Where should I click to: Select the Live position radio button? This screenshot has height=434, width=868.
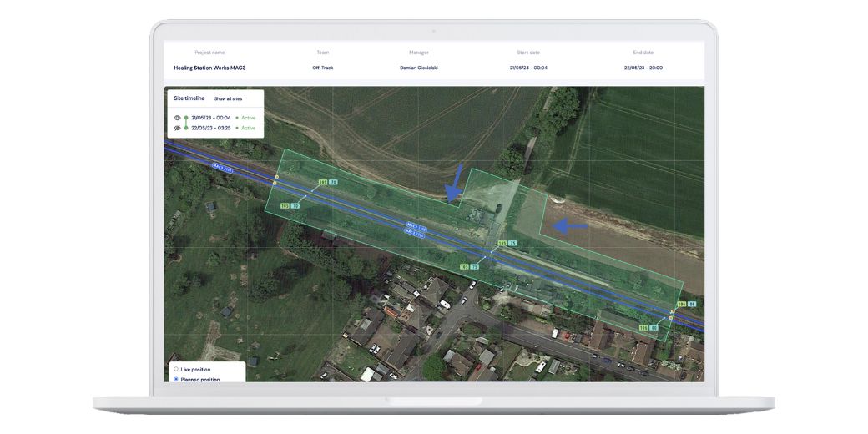pyautogui.click(x=175, y=369)
